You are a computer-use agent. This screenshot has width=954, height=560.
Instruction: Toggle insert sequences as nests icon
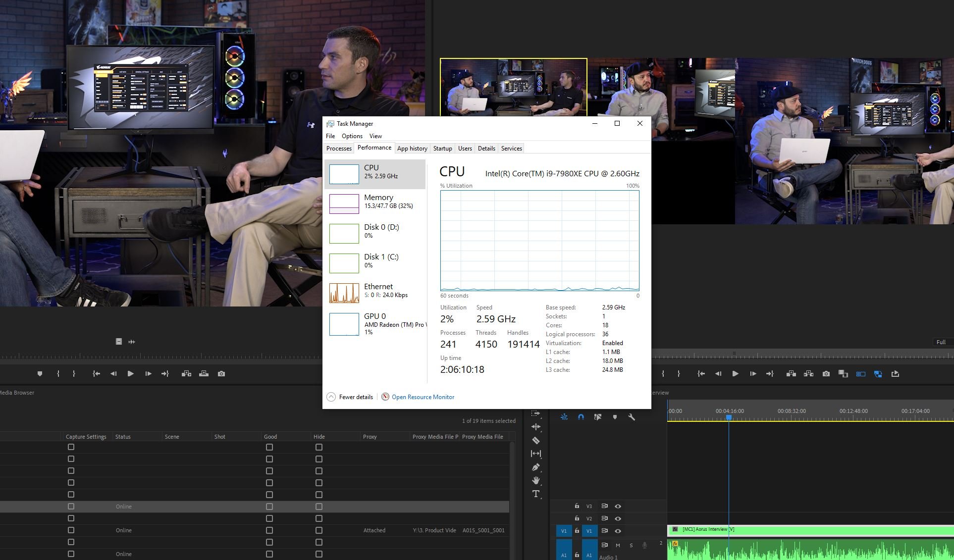tap(564, 417)
